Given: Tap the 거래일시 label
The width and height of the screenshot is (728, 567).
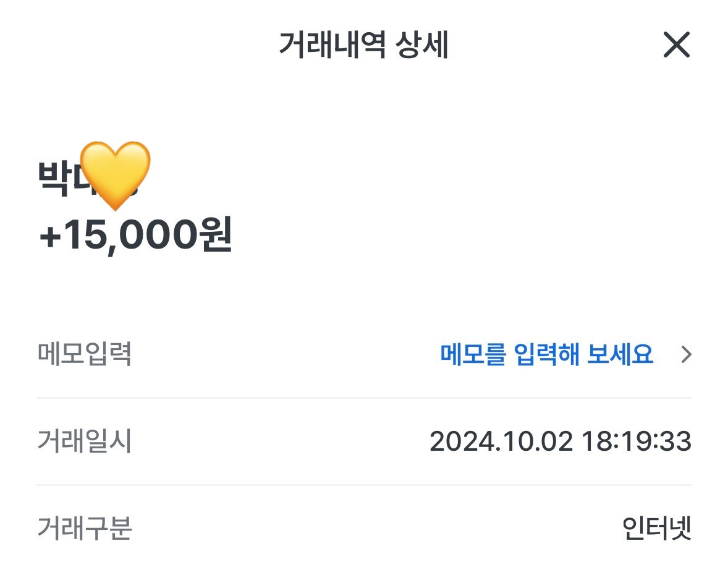Looking at the screenshot, I should coord(85,441).
